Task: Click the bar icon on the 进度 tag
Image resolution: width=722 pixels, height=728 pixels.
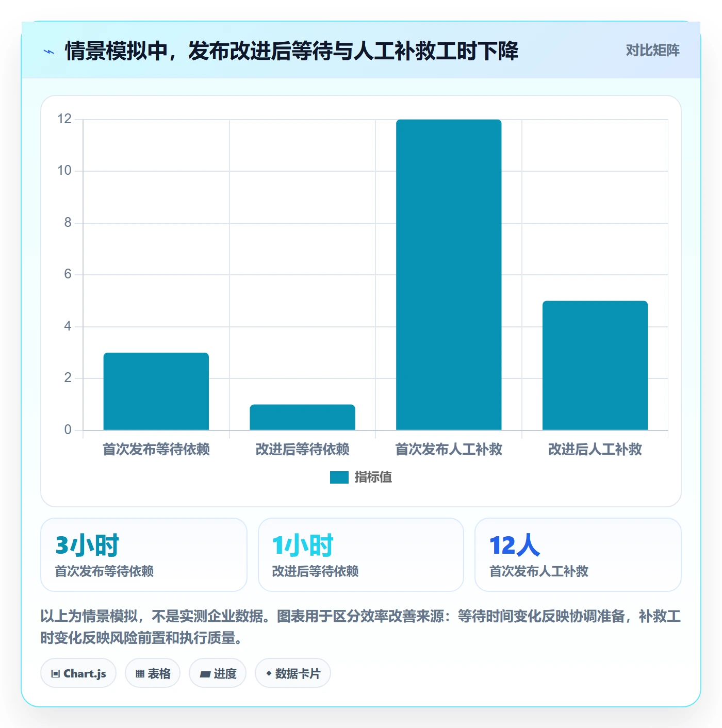Action: (x=205, y=674)
